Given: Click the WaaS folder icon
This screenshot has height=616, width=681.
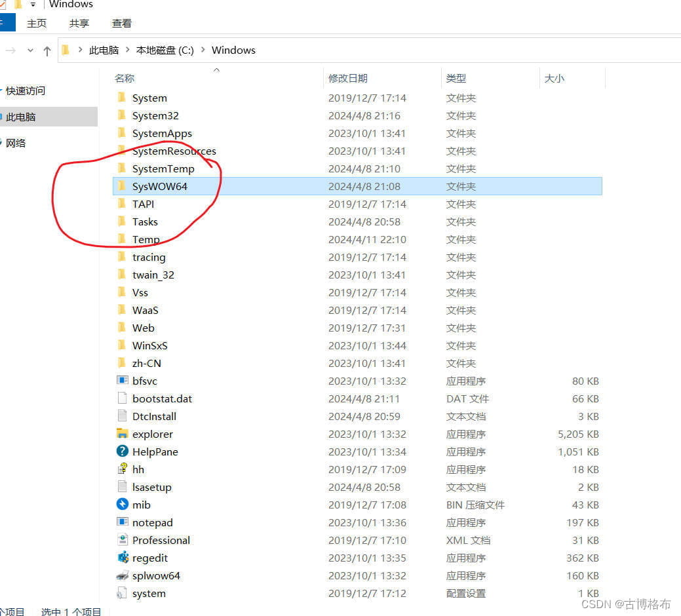Looking at the screenshot, I should click(122, 310).
